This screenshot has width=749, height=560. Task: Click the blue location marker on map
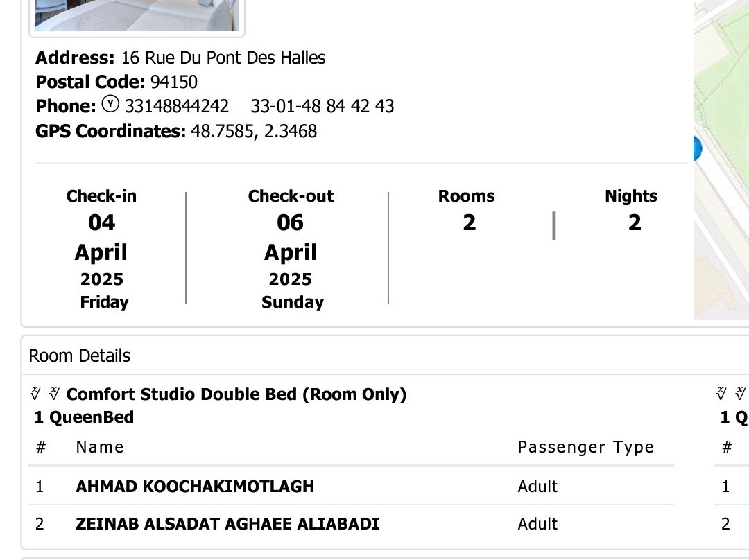(697, 148)
